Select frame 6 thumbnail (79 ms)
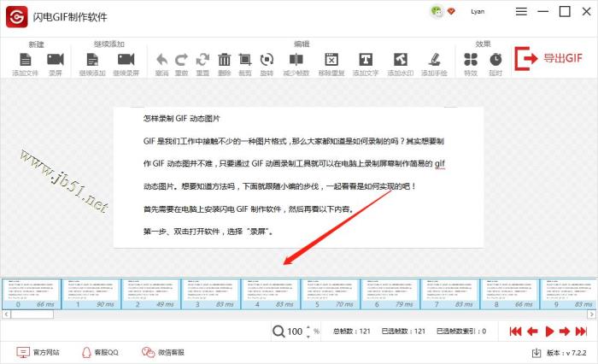Viewport: 598px width, 364px height. (390, 294)
